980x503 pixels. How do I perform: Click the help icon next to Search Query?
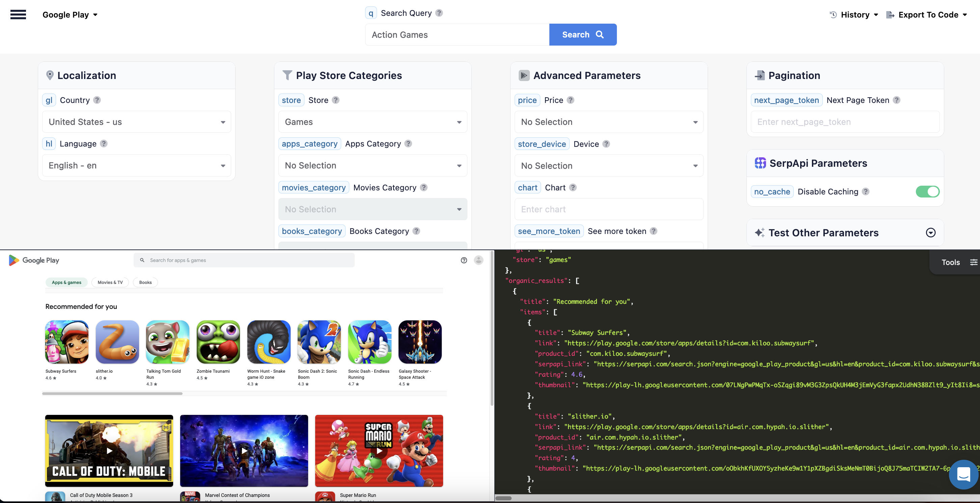click(439, 12)
